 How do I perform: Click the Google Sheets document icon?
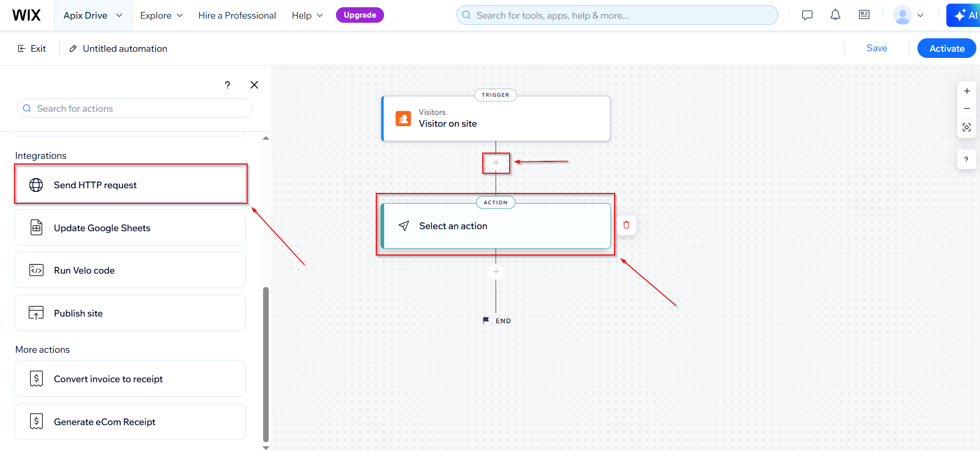pos(36,228)
